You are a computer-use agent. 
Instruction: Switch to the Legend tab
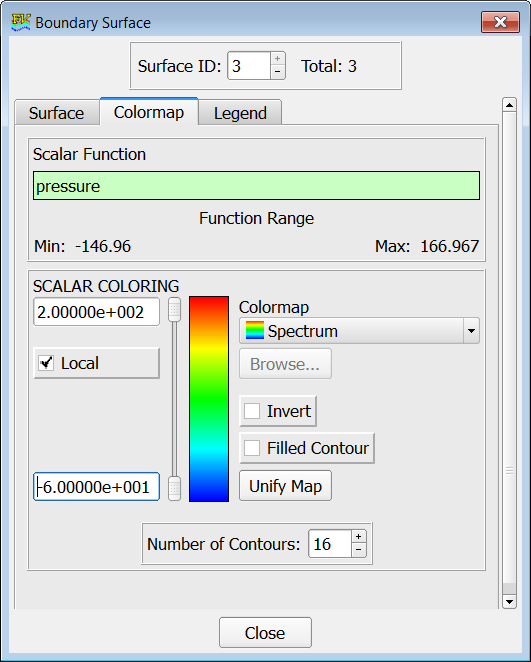coord(240,113)
